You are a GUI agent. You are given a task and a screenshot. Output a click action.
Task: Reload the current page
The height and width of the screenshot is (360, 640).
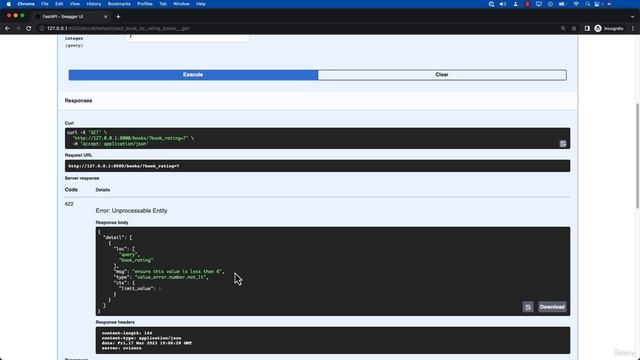(x=29, y=28)
